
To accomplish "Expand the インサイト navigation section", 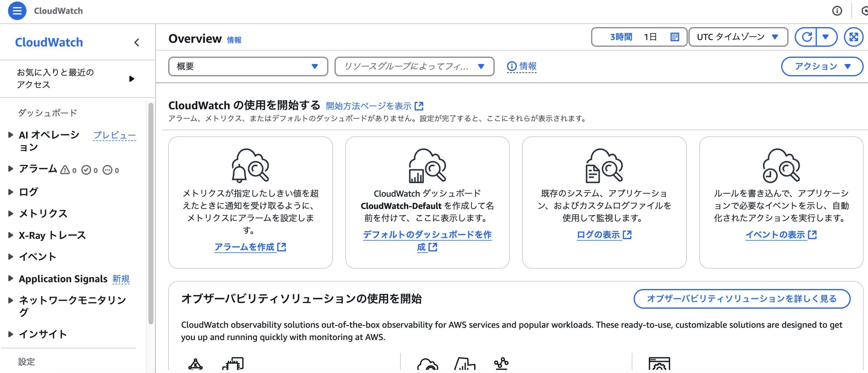I will (x=11, y=334).
